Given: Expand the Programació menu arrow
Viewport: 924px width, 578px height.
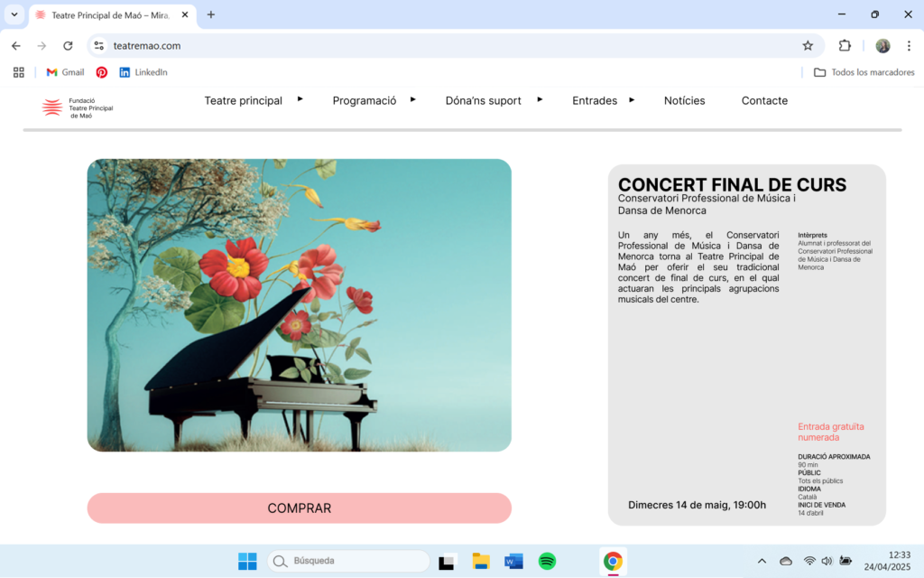Looking at the screenshot, I should click(413, 99).
